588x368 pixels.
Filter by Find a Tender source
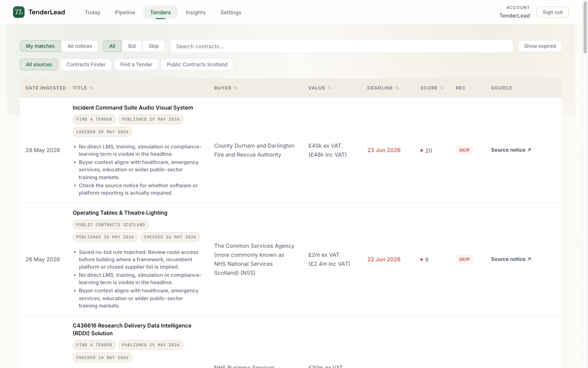[x=136, y=65]
